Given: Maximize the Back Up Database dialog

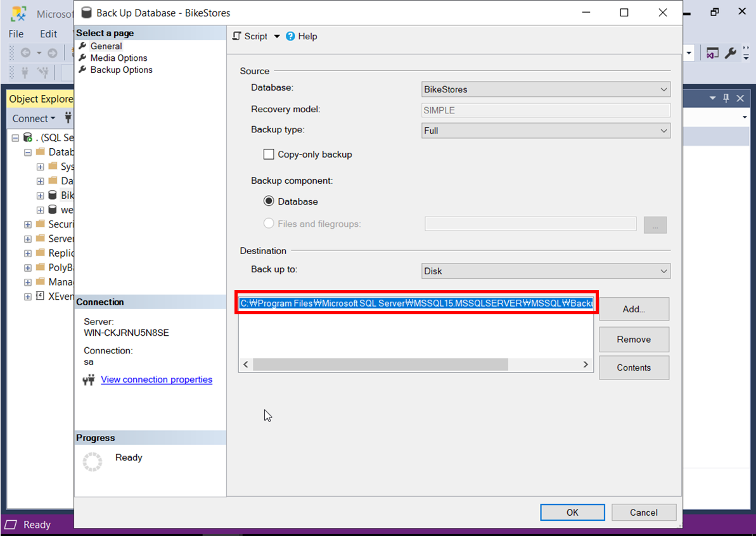Looking at the screenshot, I should (624, 13).
